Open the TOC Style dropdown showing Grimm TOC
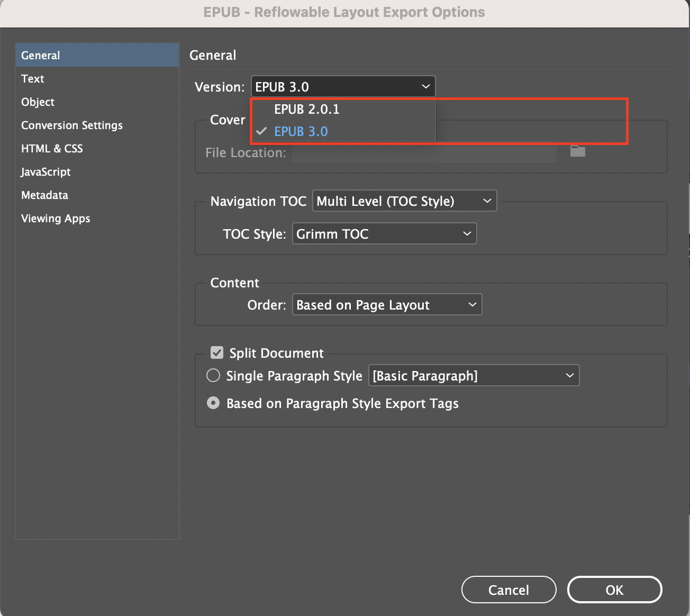The image size is (690, 616). (384, 233)
